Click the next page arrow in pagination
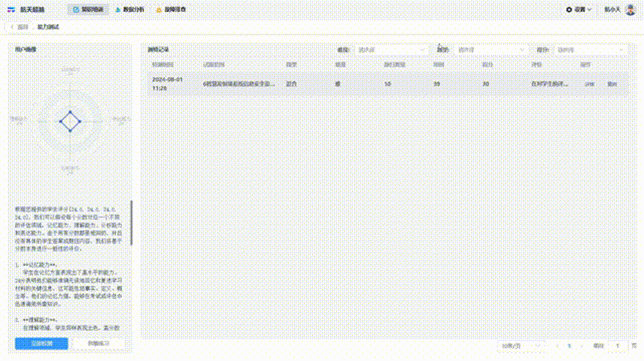 coord(581,346)
